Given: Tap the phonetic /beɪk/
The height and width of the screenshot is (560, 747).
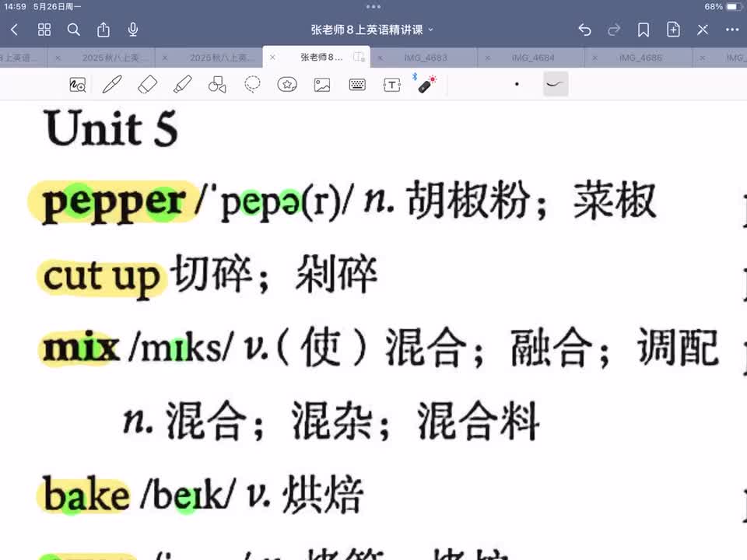Looking at the screenshot, I should 188,495.
